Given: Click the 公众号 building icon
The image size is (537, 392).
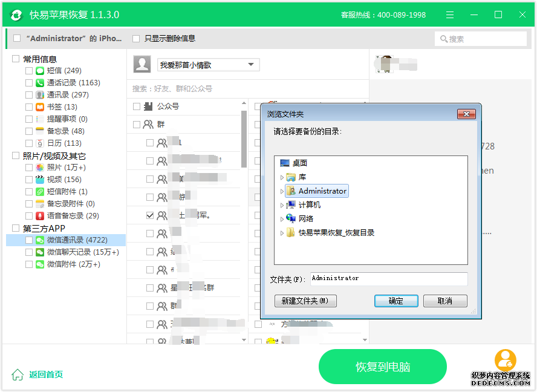Looking at the screenshot, I should 148,106.
